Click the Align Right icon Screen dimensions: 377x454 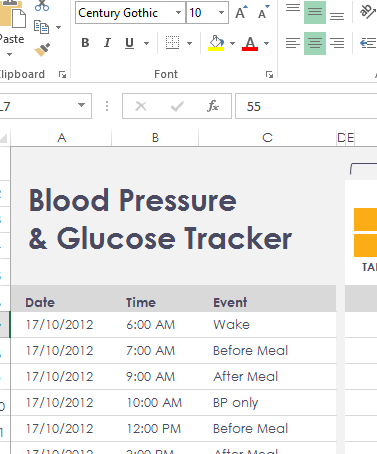[337, 43]
